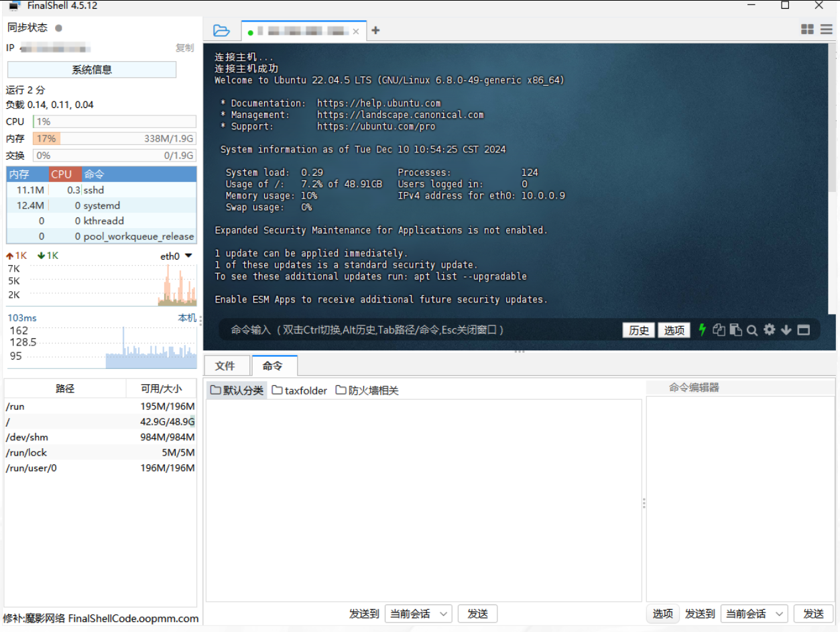Open right 当前会话 send-to dropdown

coord(754,614)
